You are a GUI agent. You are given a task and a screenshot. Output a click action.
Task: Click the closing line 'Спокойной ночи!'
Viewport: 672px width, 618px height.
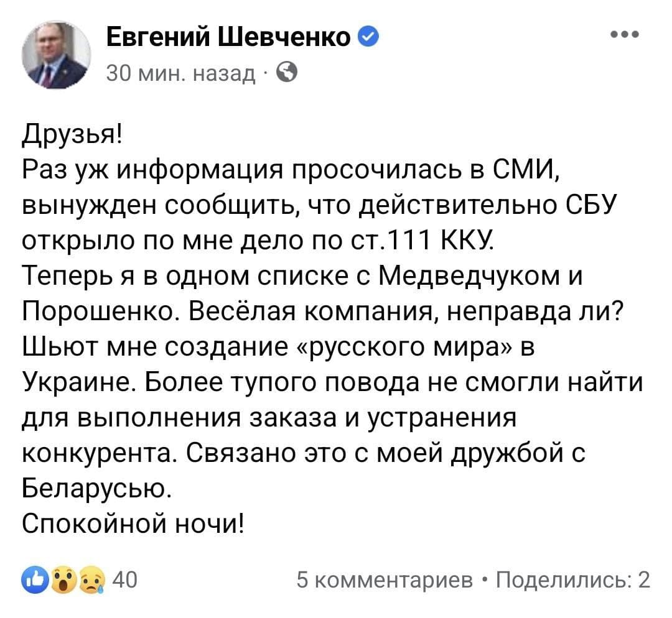tap(133, 523)
